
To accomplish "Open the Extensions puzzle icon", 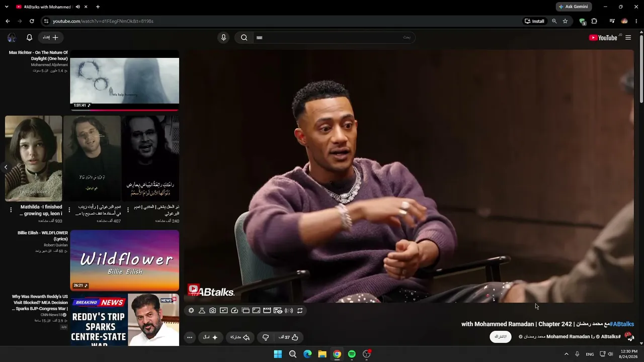I will (x=594, y=21).
